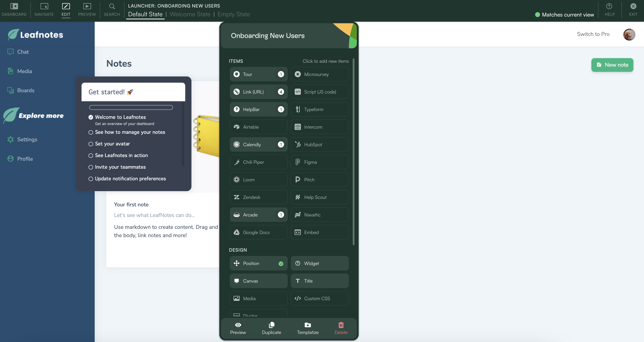
Task: Click the Delete button at bottom
Action: [341, 328]
